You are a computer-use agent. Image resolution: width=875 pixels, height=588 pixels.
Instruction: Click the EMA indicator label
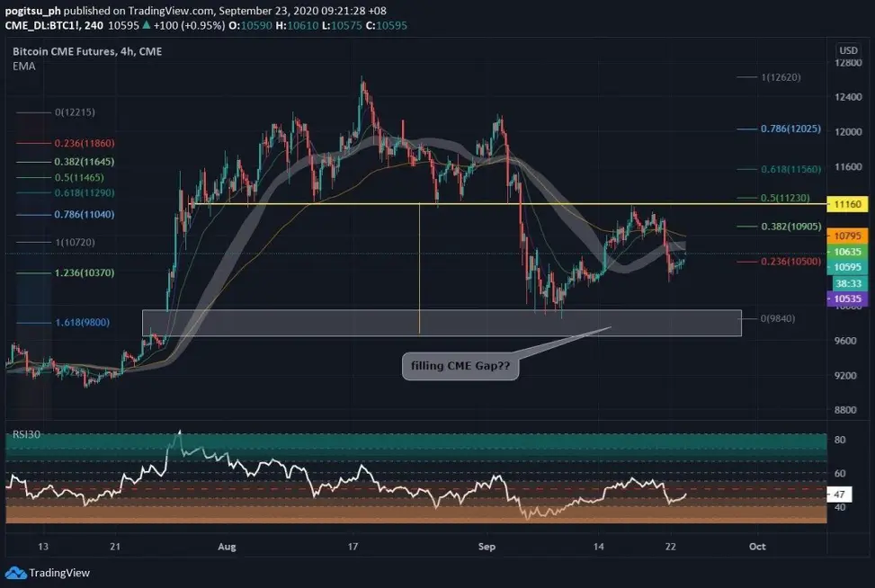click(24, 66)
